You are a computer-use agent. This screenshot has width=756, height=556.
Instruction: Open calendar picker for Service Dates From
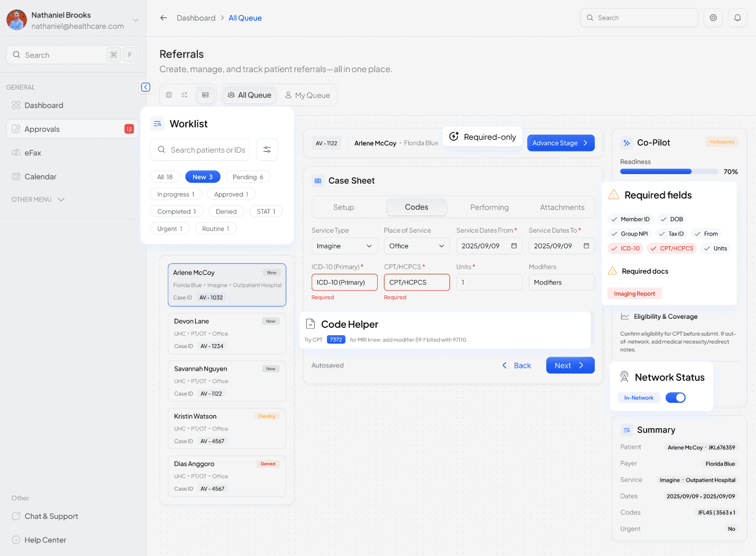point(514,246)
